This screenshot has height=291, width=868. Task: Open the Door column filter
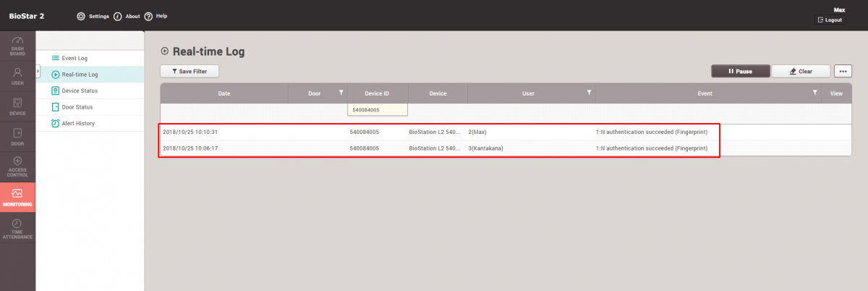[x=341, y=93]
